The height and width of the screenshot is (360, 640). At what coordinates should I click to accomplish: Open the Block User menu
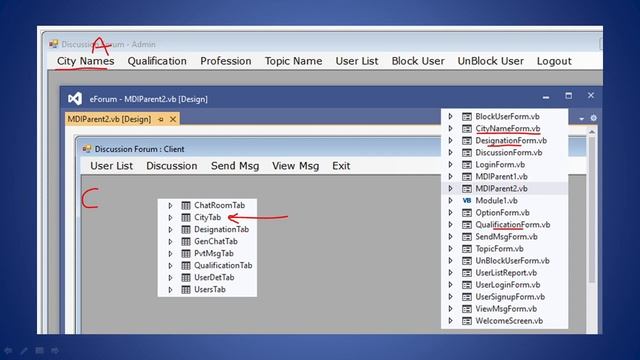(x=418, y=61)
